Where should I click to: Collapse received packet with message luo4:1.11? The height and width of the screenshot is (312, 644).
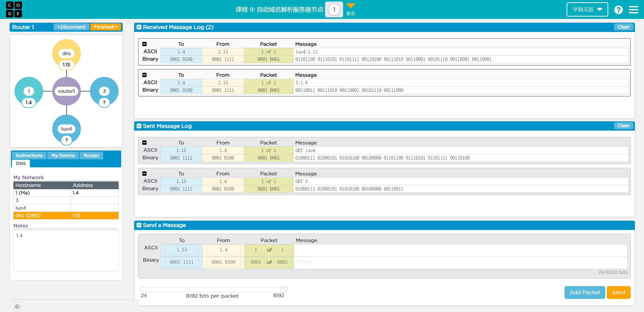(144, 44)
